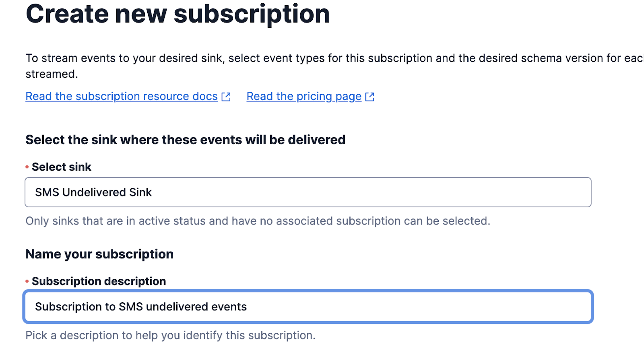Click 'Subscription to SMS undelivered events' text

coord(141,307)
